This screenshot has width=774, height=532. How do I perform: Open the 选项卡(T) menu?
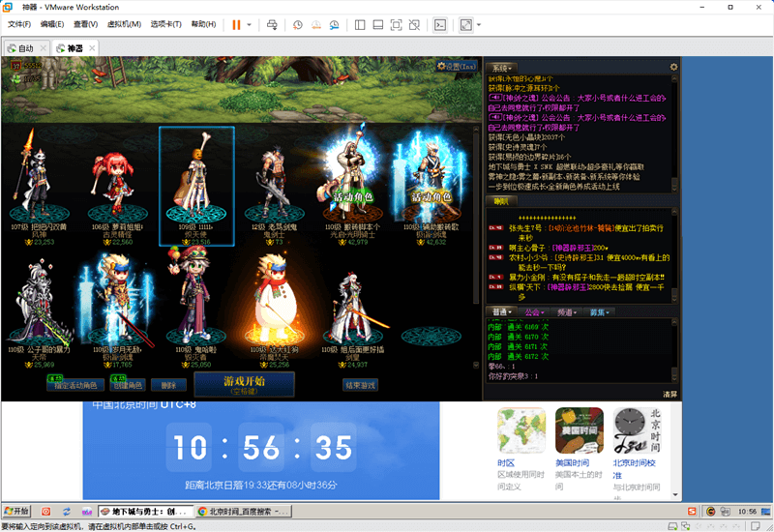165,24
